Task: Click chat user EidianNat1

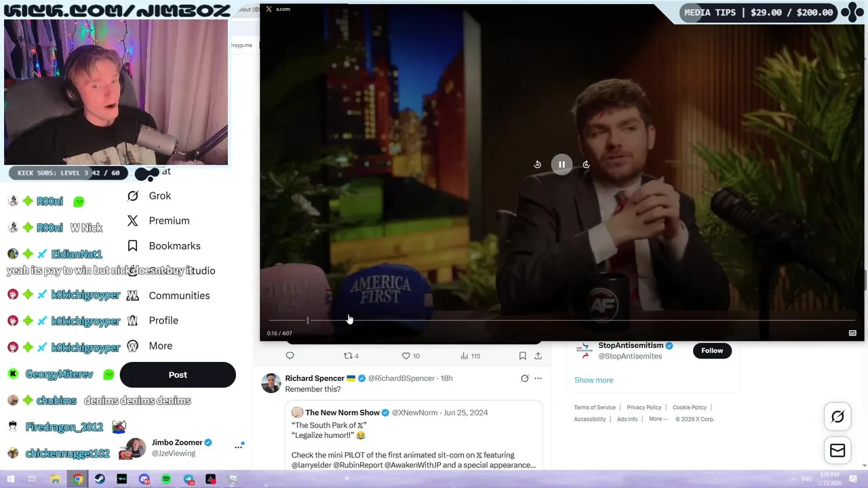Action: (x=77, y=254)
